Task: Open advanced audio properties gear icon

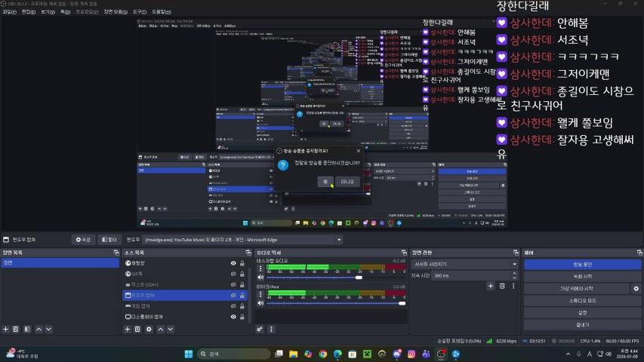Action: coord(260,329)
